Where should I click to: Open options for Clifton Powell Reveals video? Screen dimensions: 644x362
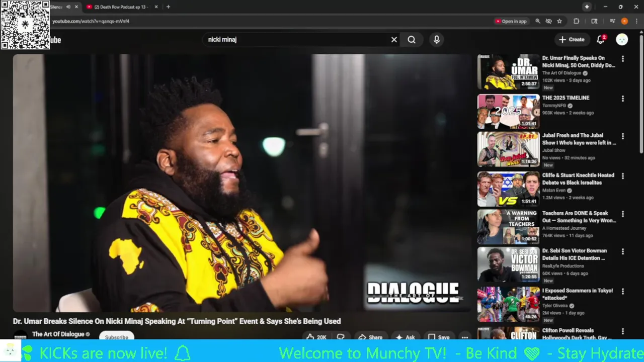click(623, 331)
